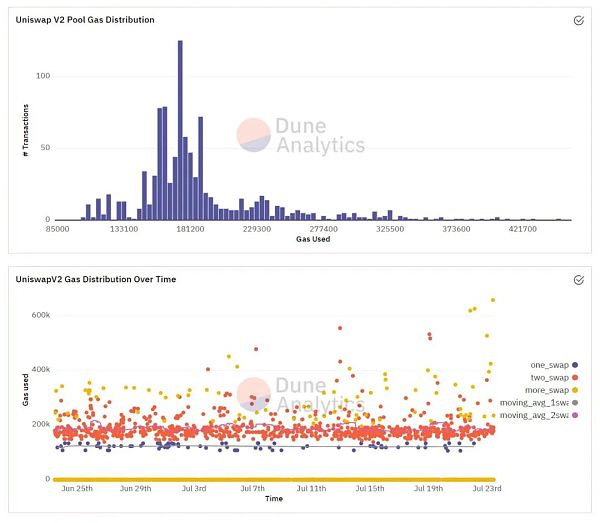Image resolution: width=600 pixels, height=523 pixels.
Task: Toggle the one_swap series label in legend
Action: (x=548, y=365)
